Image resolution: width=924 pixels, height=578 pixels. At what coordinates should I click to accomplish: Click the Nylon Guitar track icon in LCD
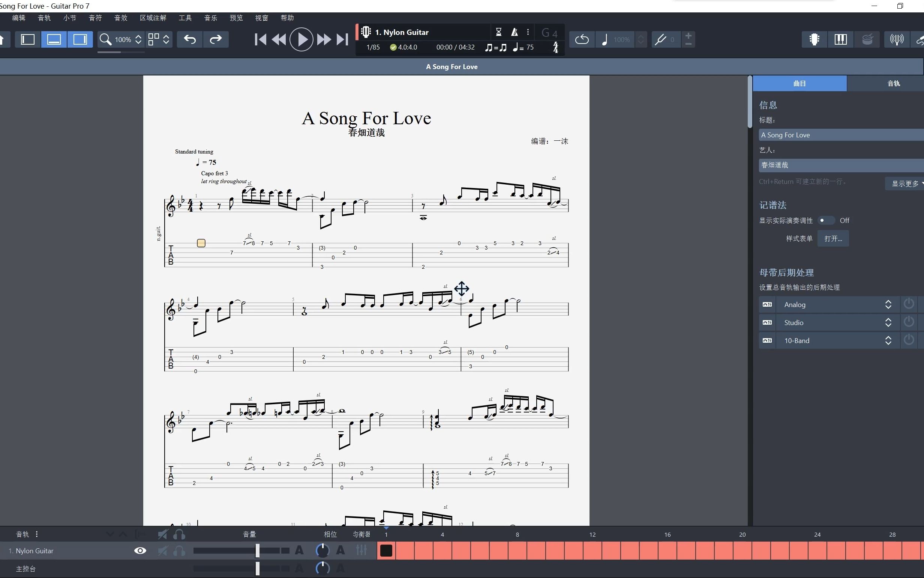click(x=366, y=32)
